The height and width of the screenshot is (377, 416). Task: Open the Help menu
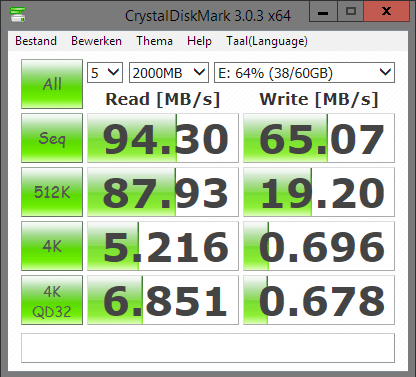pos(199,41)
